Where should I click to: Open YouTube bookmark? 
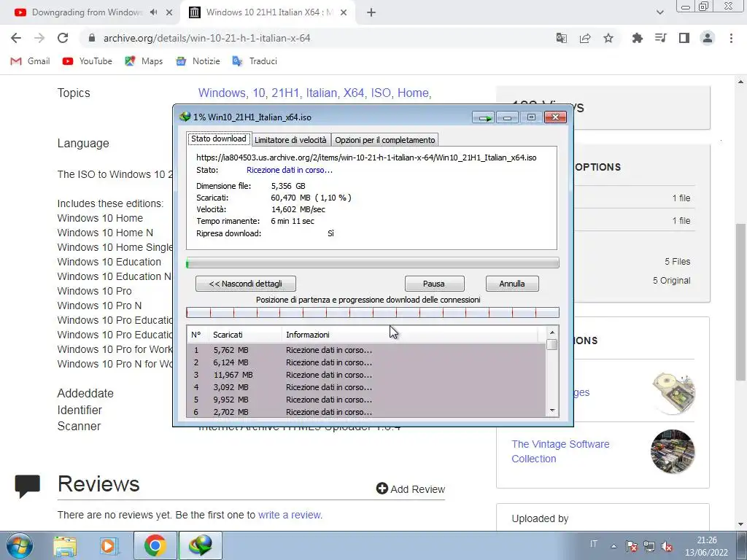pos(88,61)
